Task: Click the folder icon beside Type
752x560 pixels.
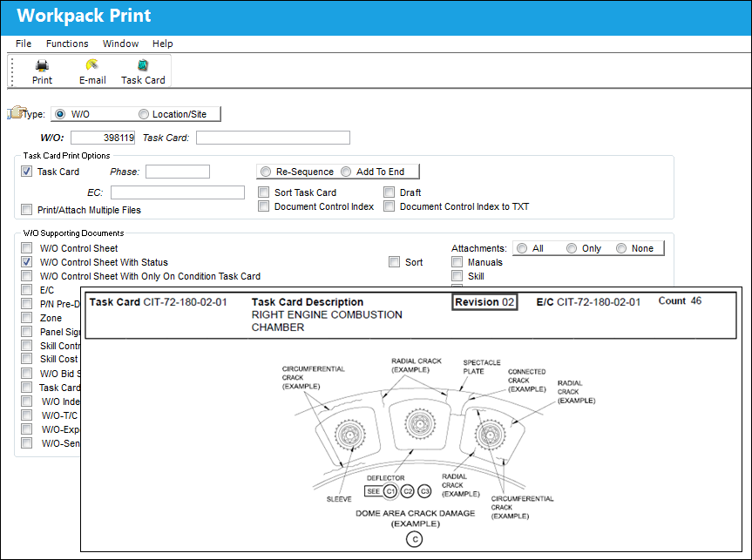Action: pyautogui.click(x=15, y=112)
